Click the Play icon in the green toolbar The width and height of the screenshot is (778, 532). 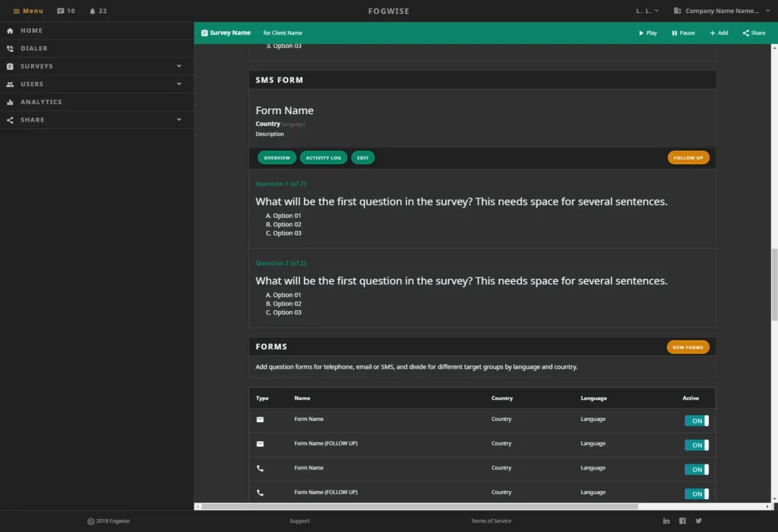point(641,33)
